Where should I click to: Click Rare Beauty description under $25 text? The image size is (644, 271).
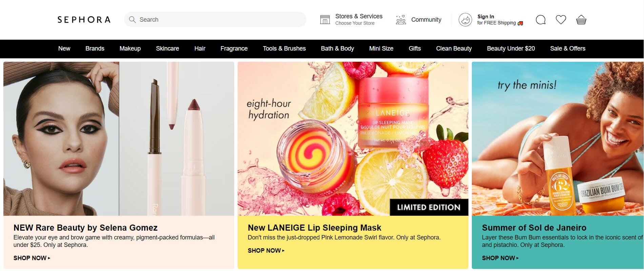pos(114,241)
